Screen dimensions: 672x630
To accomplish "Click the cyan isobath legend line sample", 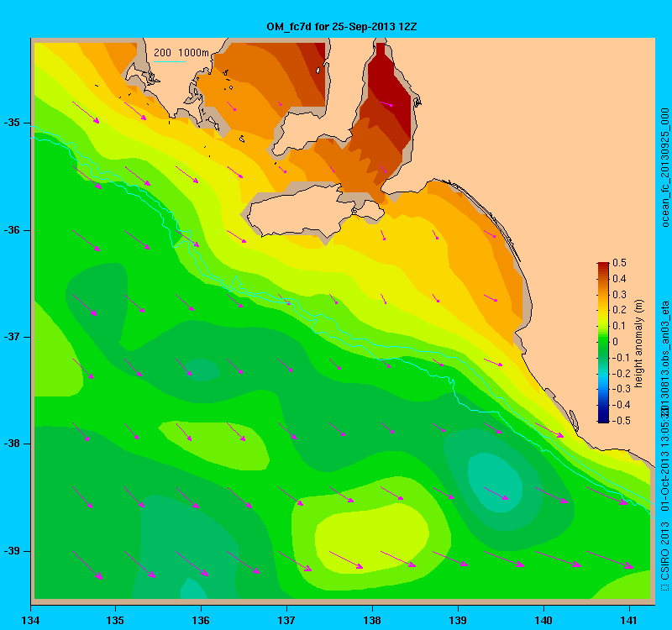I will (x=170, y=62).
